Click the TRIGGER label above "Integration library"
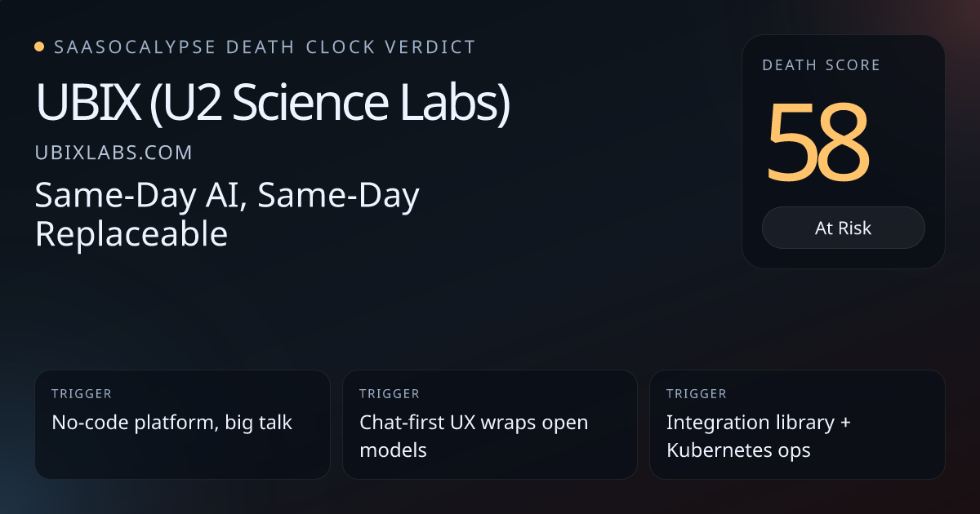Screen dimensions: 980x514 (x=696, y=394)
